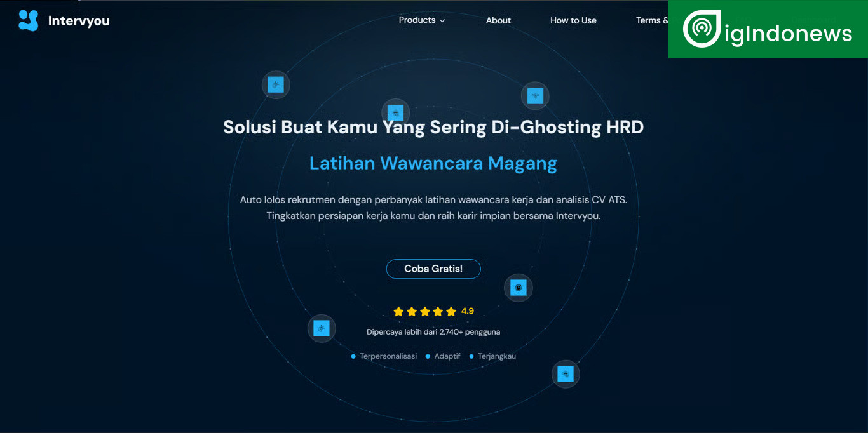The height and width of the screenshot is (433, 868).
Task: Open the How to Use page
Action: point(573,20)
